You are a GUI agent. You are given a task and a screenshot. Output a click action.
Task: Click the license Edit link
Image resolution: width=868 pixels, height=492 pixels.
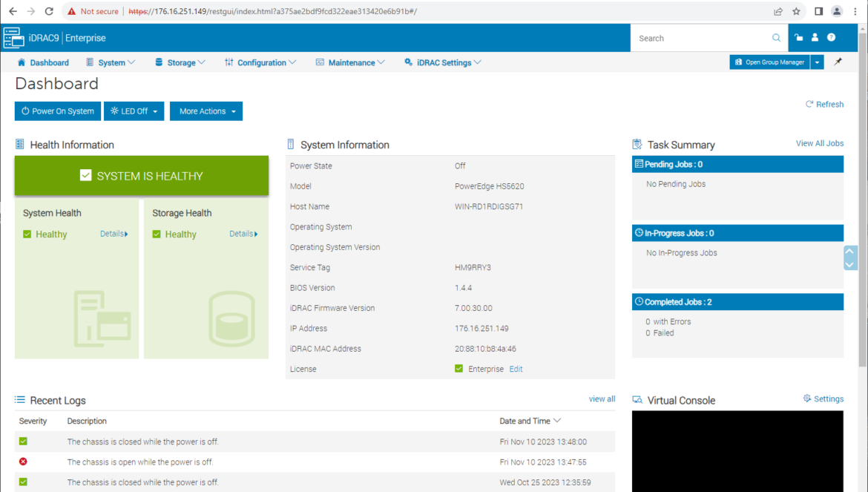[516, 369]
